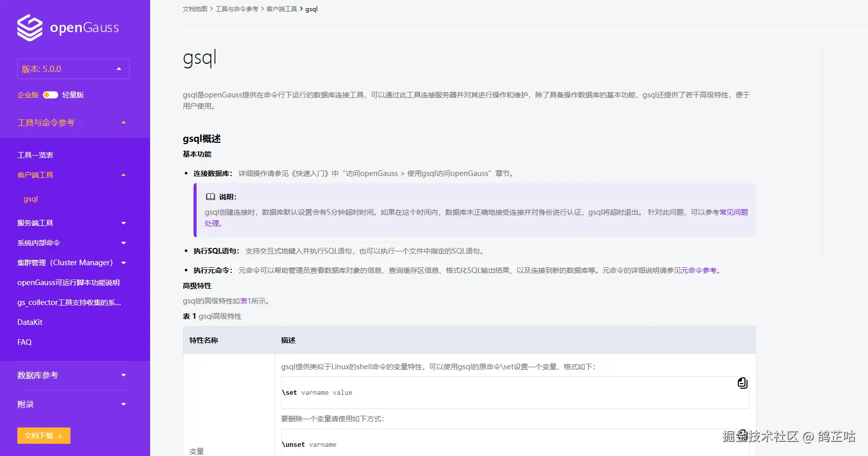Go to 客户端工具 in the breadcrumb
Image resolution: width=868 pixels, height=456 pixels.
[282, 9]
